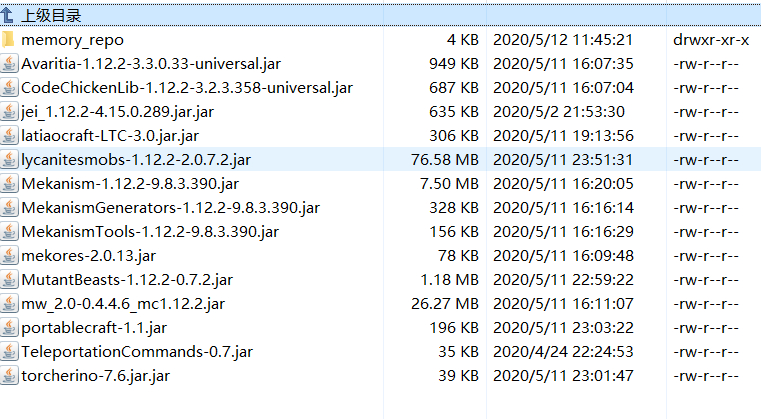The image size is (761, 419).
Task: Click the 7.50 MB size of Mekanism
Action: (x=449, y=184)
